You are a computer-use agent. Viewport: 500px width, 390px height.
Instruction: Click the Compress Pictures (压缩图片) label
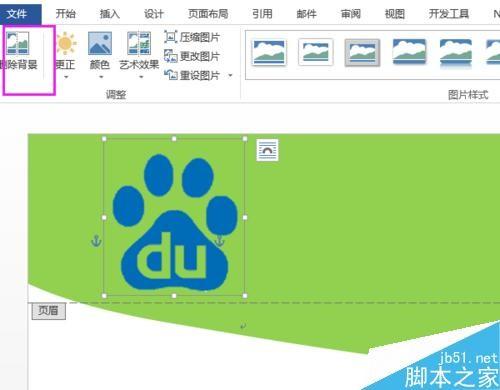200,37
